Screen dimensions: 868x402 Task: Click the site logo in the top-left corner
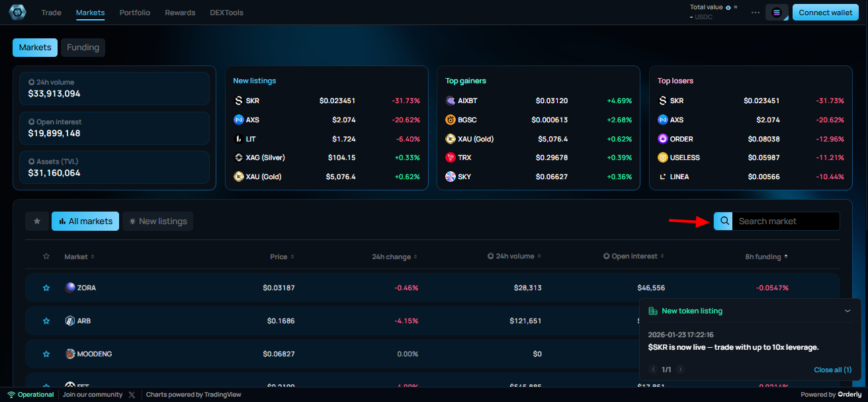tap(17, 13)
